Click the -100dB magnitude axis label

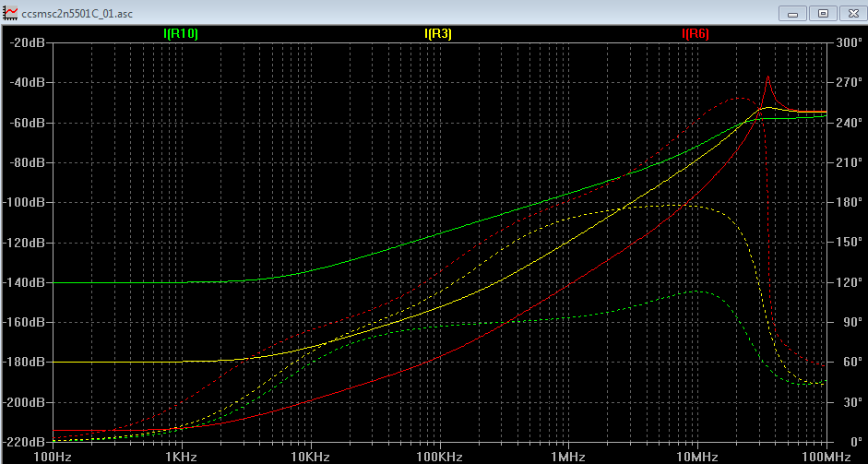point(23,203)
